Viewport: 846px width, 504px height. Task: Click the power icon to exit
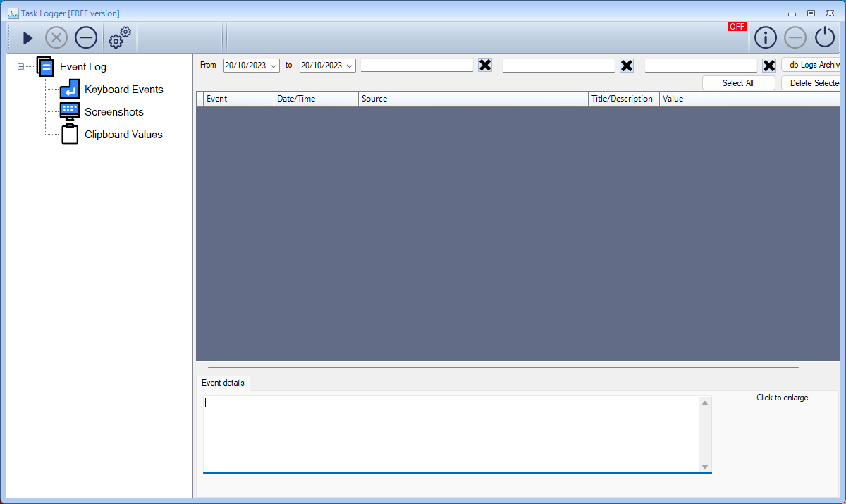tap(824, 37)
